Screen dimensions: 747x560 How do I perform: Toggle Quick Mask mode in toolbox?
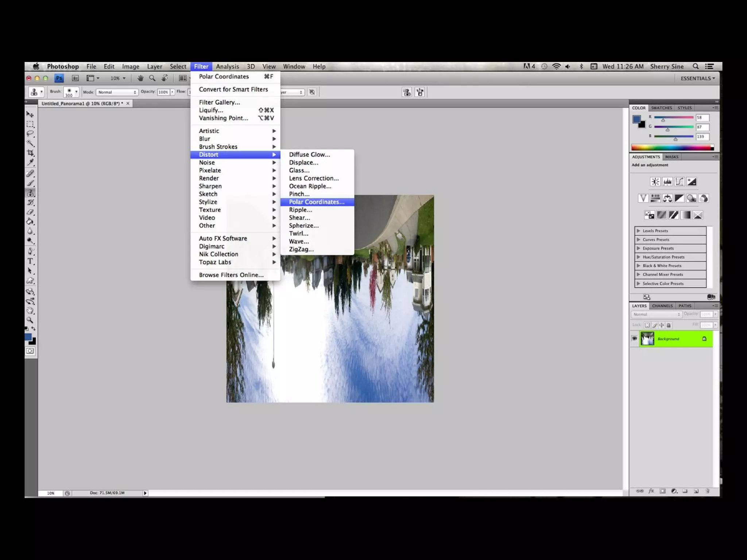click(31, 351)
